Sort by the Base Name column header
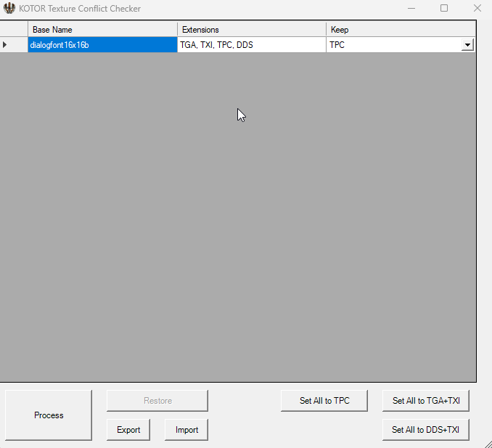Screen dimensions: 492x448 (x=102, y=30)
